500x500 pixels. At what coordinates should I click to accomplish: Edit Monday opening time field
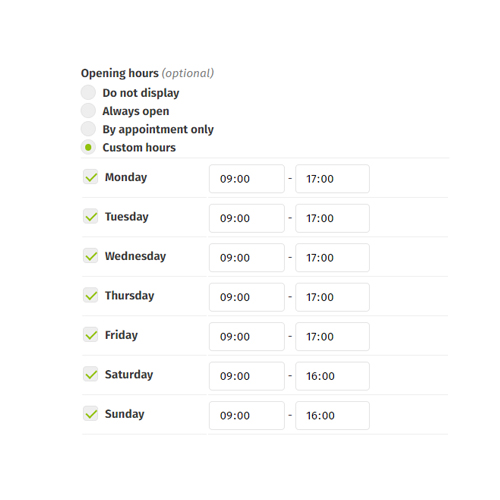click(247, 179)
